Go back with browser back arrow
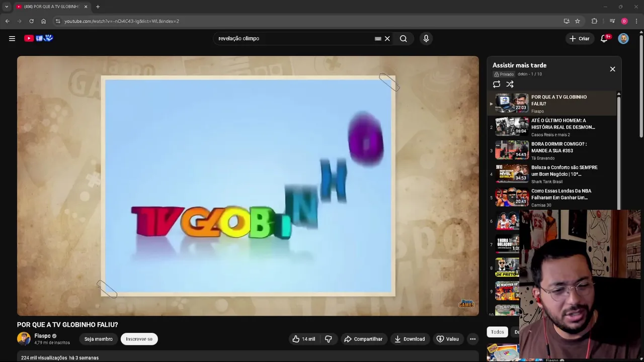The image size is (644, 362). pos(7,21)
